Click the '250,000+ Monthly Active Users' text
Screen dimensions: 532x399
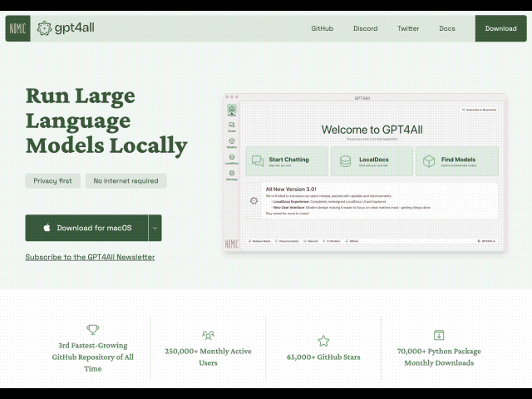coord(208,357)
